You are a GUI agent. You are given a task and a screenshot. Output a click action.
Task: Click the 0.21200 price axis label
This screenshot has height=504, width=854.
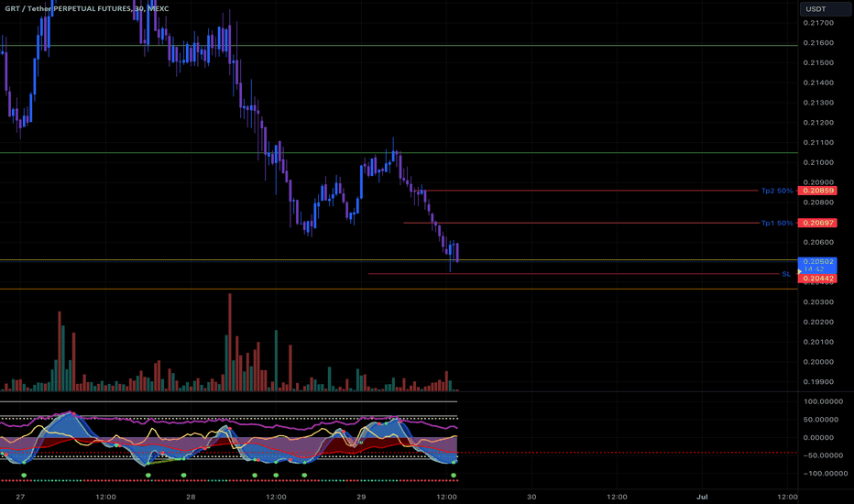click(818, 123)
